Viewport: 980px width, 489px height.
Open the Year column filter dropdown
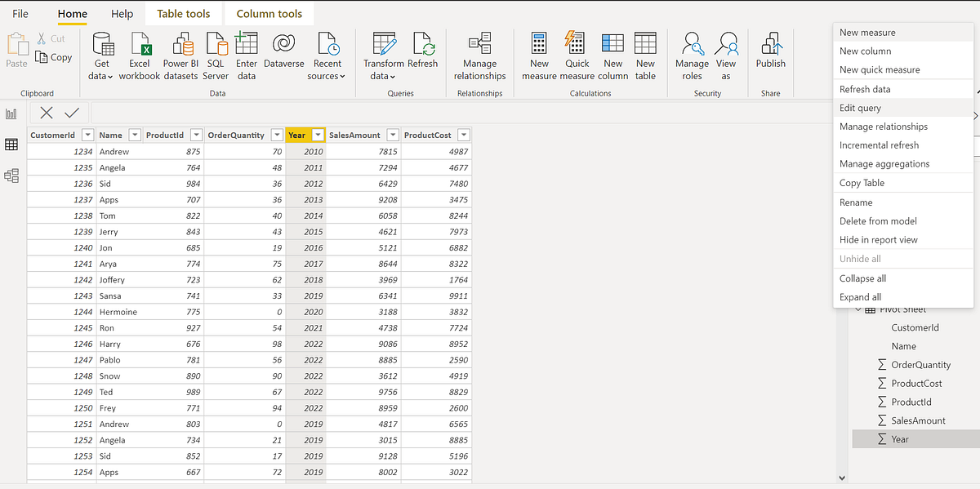point(317,134)
